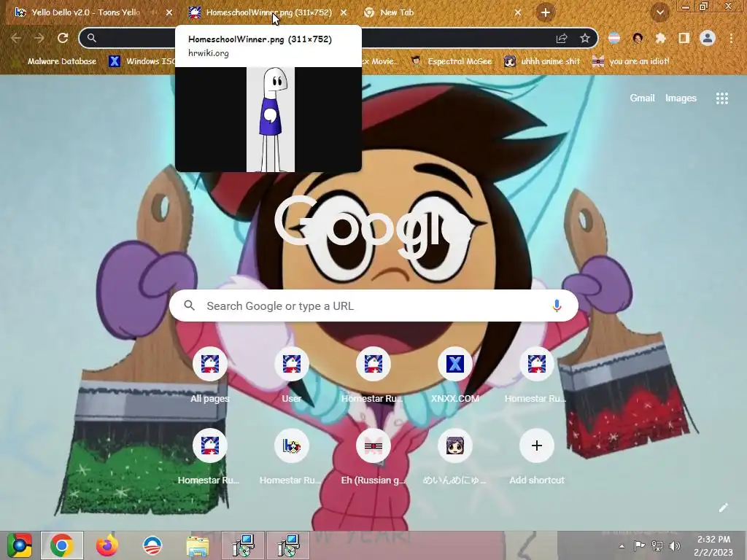Open Action Center flag icon in tray
Viewport: 747px width, 560px height.
(x=639, y=545)
